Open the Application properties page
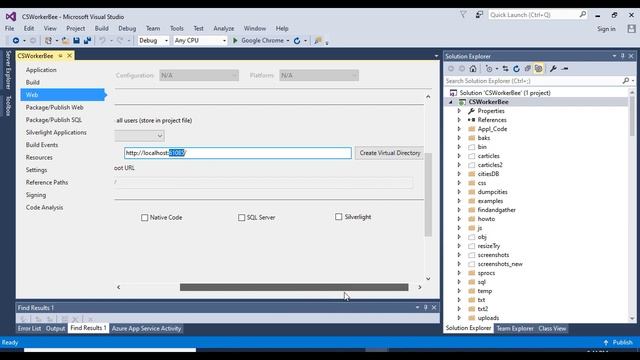Screen dimensions: 640x360 pos(41,70)
